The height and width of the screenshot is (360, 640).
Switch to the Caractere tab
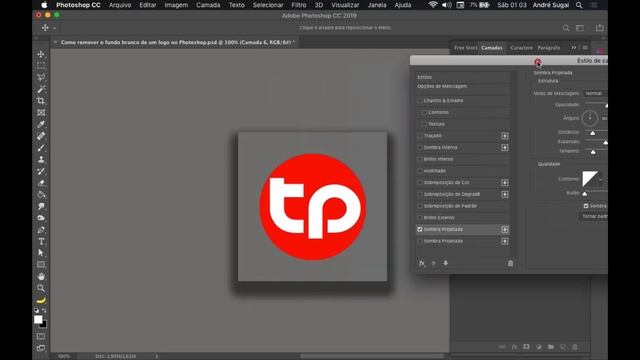click(521, 48)
